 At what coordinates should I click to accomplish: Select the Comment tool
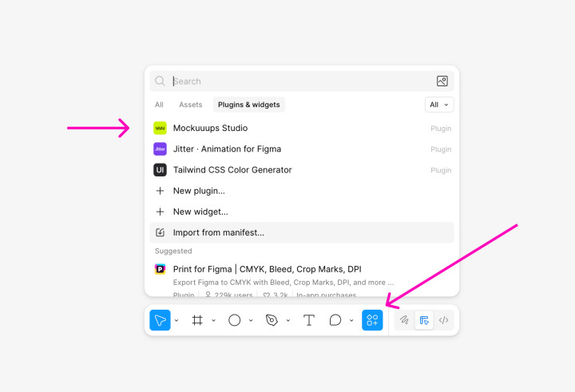tap(335, 320)
